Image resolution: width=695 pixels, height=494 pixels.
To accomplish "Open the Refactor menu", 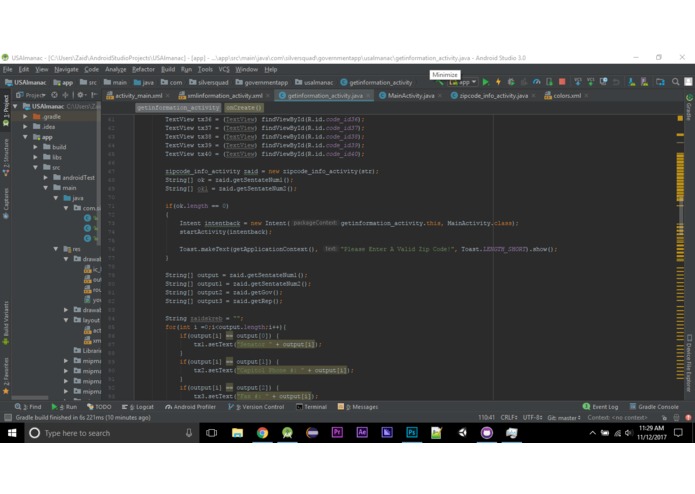I will point(143,70).
